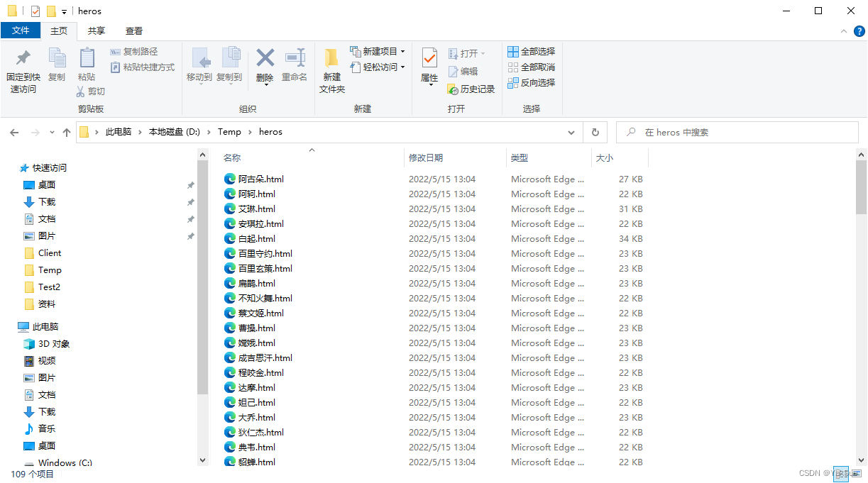The width and height of the screenshot is (868, 483).
Task: Click the Help question mark icon
Action: pos(859,31)
